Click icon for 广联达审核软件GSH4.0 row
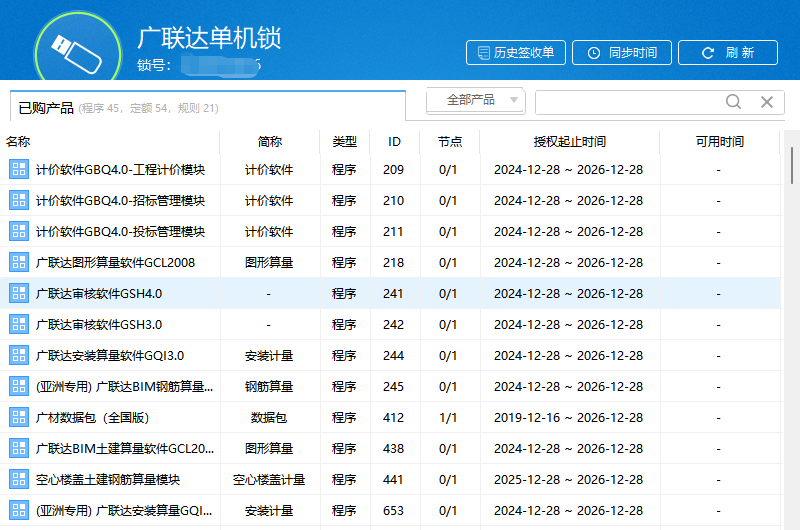The image size is (800, 530). [x=19, y=293]
